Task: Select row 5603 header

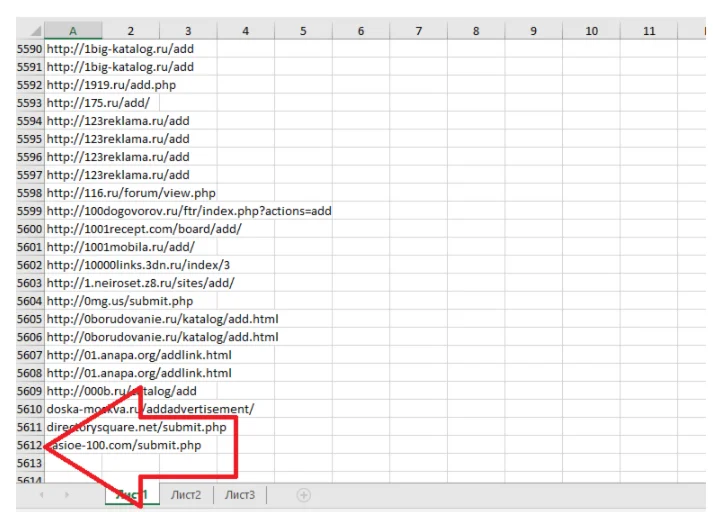Action: tap(30, 283)
